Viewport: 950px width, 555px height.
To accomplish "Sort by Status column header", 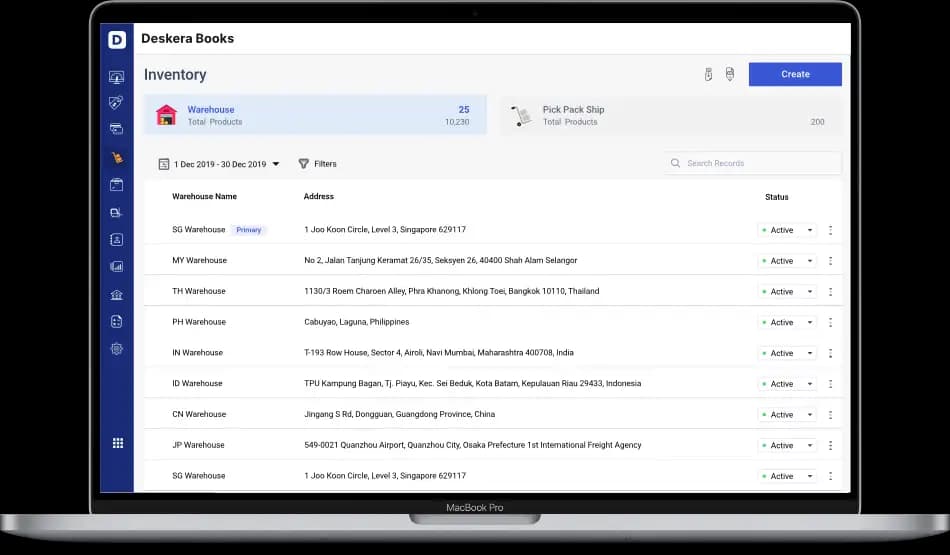I will pyautogui.click(x=777, y=197).
